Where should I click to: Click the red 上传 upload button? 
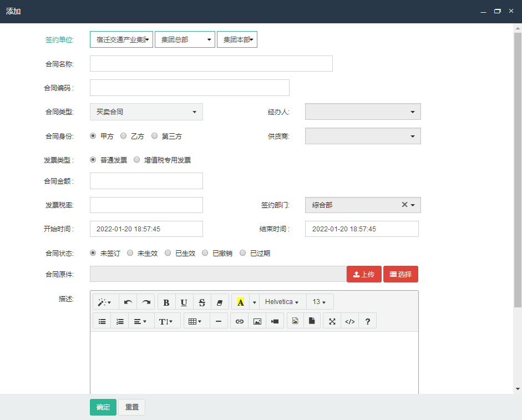point(364,274)
